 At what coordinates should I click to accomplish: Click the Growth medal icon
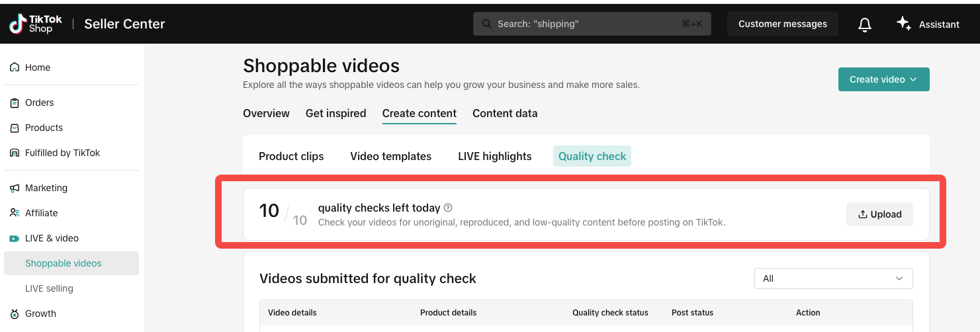(x=15, y=313)
